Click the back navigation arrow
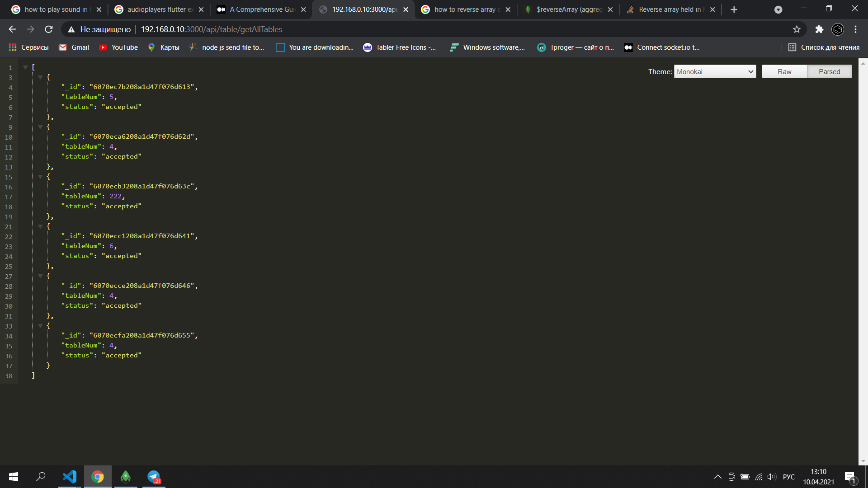The width and height of the screenshot is (868, 488). tap(12, 29)
